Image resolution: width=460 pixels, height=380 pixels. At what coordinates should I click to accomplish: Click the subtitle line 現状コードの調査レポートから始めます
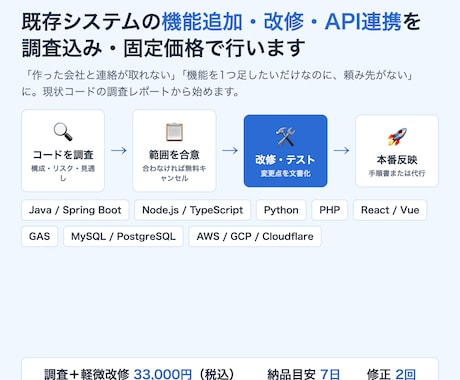141,92
